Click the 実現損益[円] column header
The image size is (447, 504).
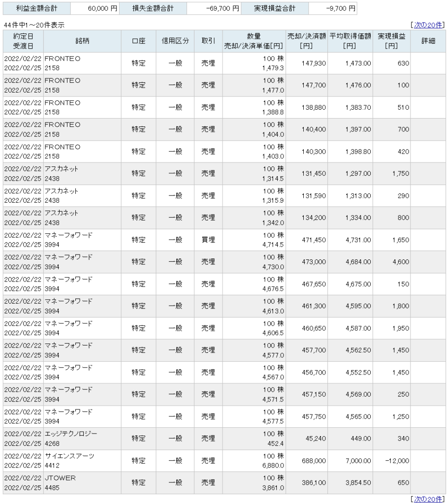click(x=391, y=41)
